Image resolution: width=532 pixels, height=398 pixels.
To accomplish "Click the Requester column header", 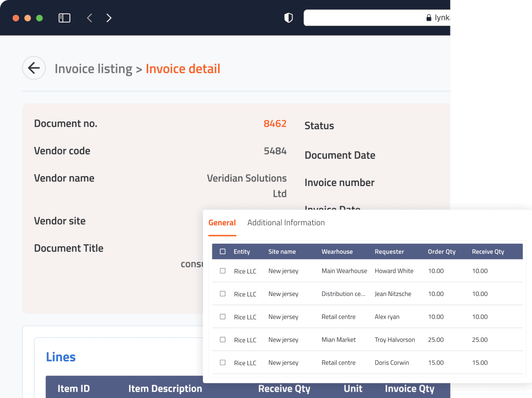I will 389,252.
